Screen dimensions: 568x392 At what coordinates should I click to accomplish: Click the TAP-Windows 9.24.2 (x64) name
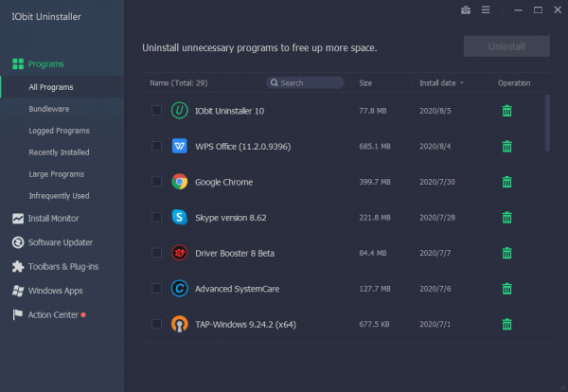(x=245, y=324)
